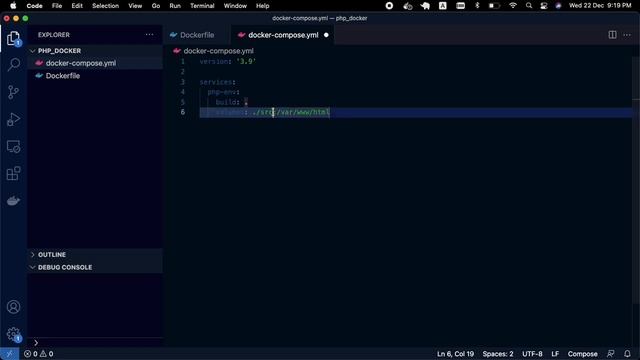Open the Edit menu
Image resolution: width=640 pixels, height=360 pixels.
(x=77, y=6)
